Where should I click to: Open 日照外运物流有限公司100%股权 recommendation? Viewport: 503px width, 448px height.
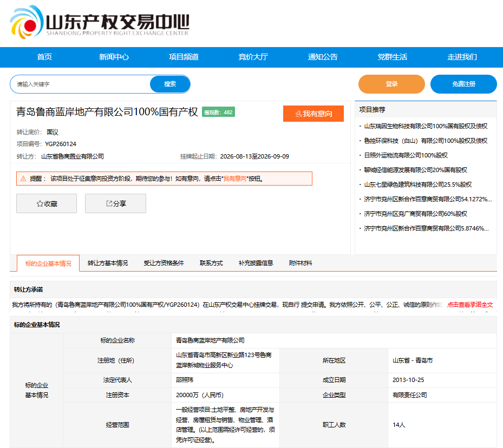406,155
